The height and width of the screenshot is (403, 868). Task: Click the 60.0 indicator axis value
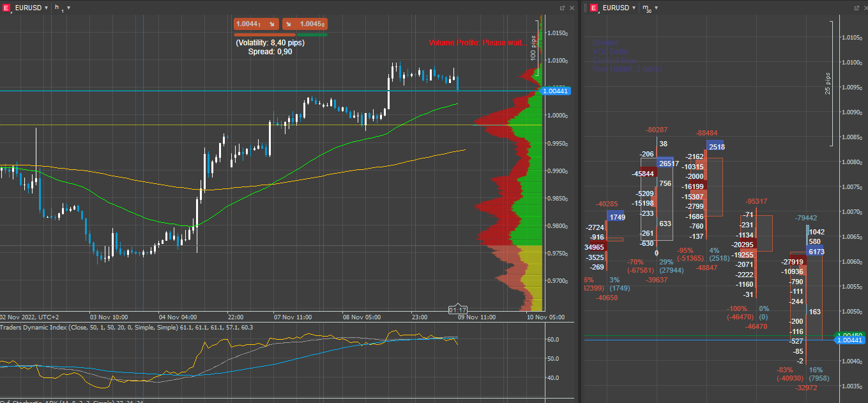(x=554, y=340)
